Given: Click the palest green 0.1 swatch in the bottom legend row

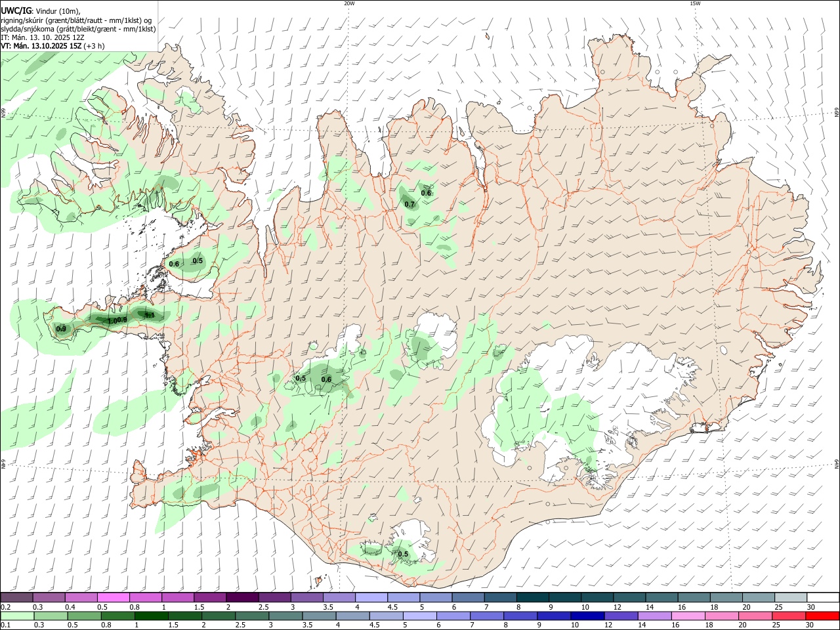Looking at the screenshot, I should click(x=17, y=616).
